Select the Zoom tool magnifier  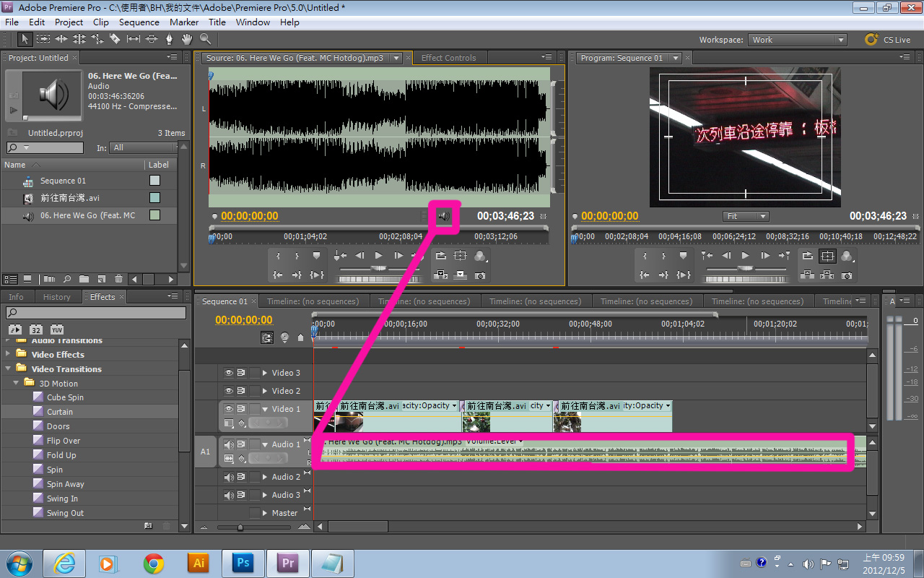tap(205, 39)
